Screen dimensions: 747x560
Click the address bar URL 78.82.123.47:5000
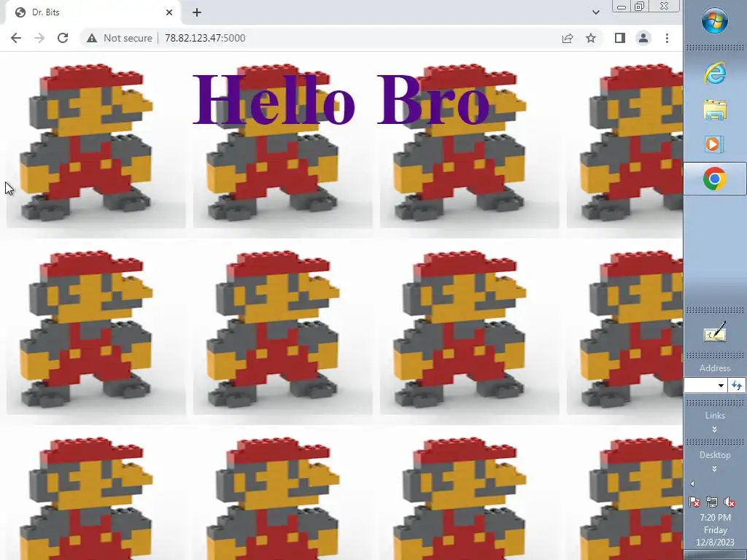coord(205,38)
